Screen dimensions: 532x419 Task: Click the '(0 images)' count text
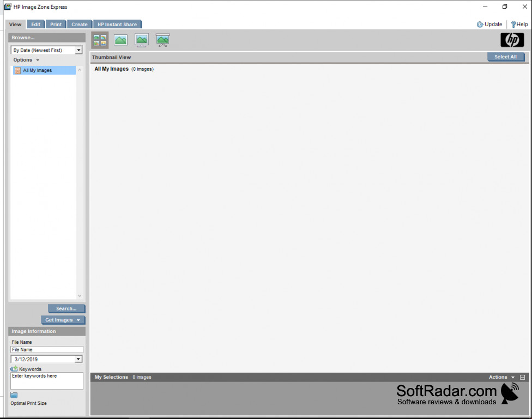142,69
